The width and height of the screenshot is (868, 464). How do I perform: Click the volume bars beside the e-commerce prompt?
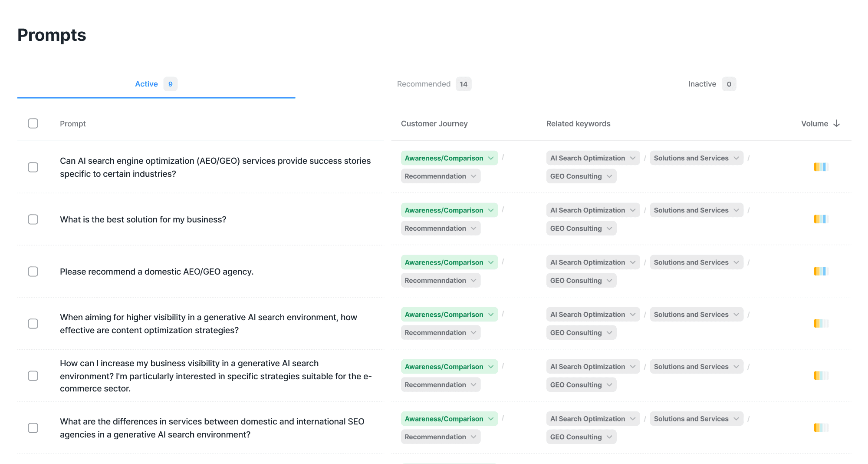coord(821,375)
